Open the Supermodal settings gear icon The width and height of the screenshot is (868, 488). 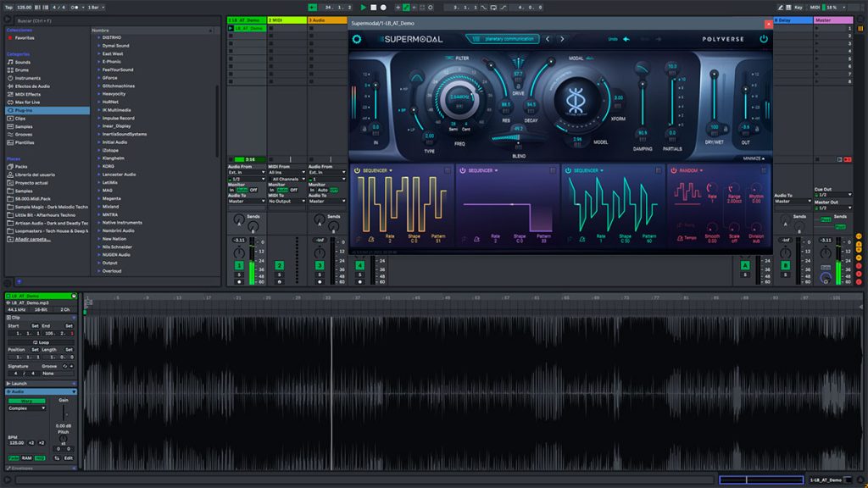click(357, 39)
